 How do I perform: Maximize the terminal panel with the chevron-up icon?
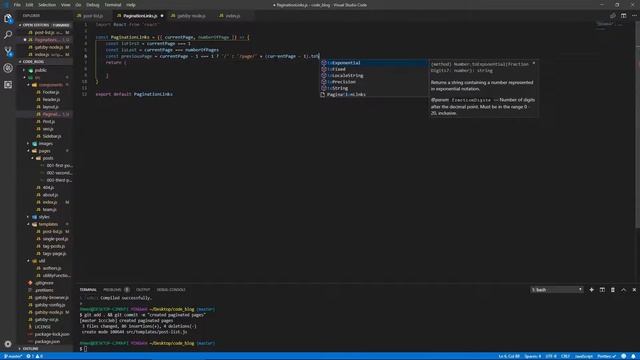[623, 290]
